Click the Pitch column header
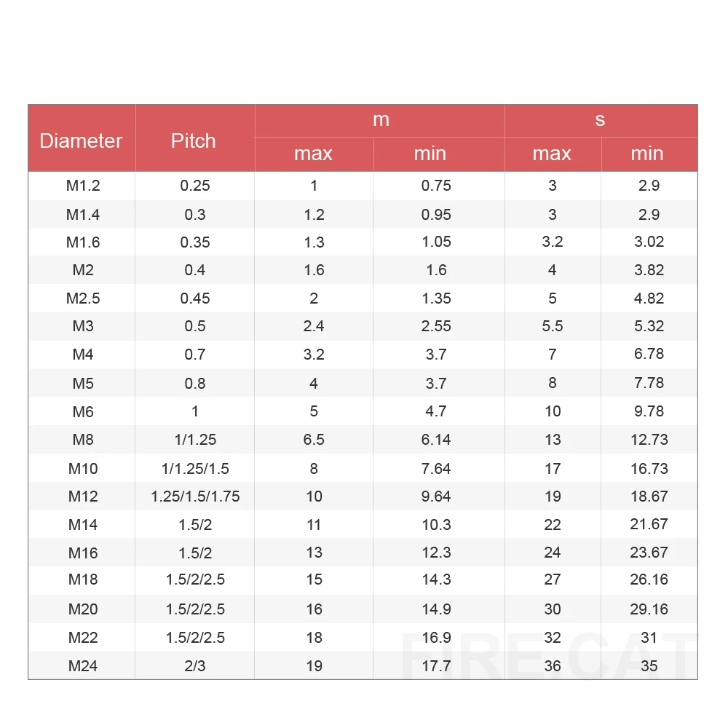The height and width of the screenshot is (728, 728). (x=194, y=141)
